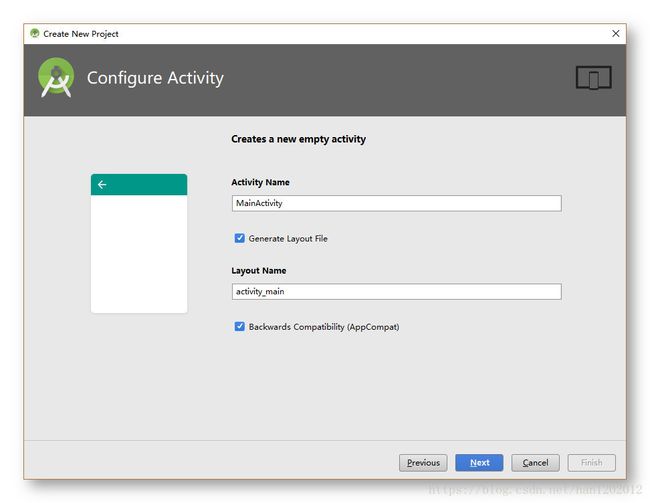Screen dimensions: 650x503
Task: Click the greyed-out Finish button
Action: tap(592, 463)
